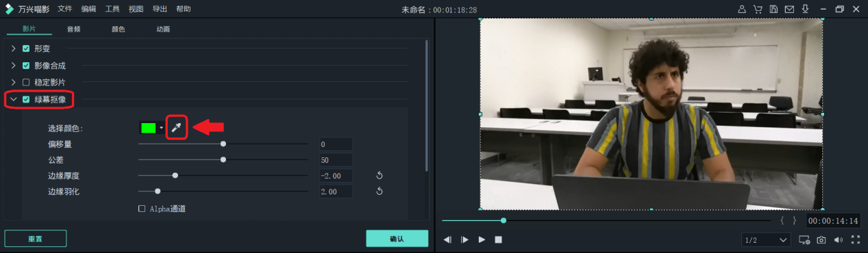This screenshot has height=253, width=868.
Task: Disable the 绿幕抠像 checkbox
Action: click(x=26, y=99)
